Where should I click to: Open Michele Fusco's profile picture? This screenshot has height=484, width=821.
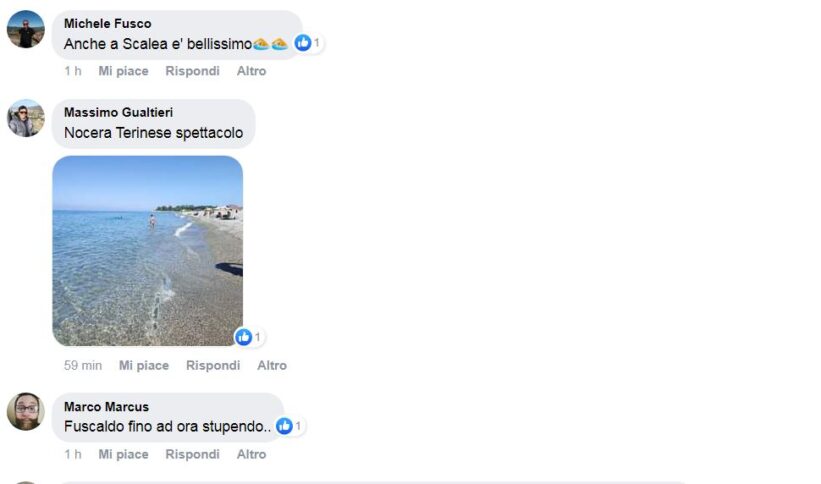pos(26,29)
